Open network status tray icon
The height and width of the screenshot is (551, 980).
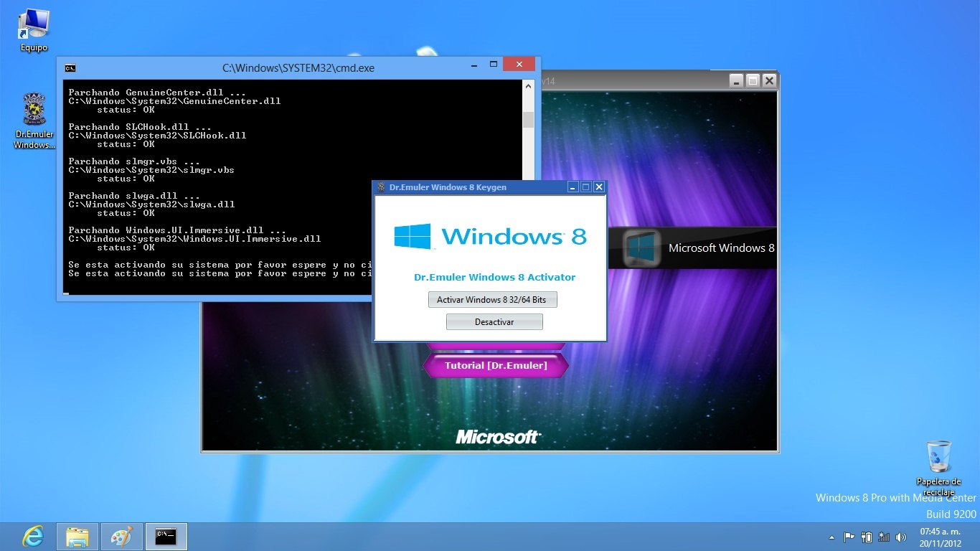884,537
